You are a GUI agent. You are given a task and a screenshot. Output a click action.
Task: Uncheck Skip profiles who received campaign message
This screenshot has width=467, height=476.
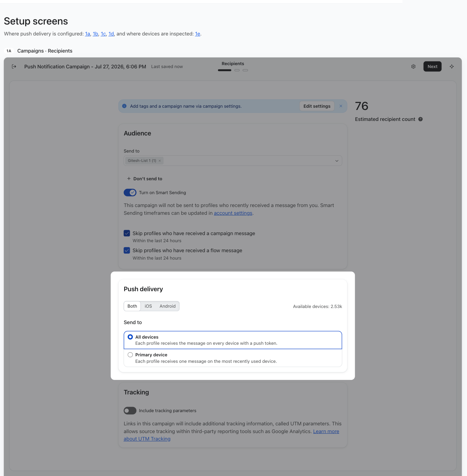[127, 233]
